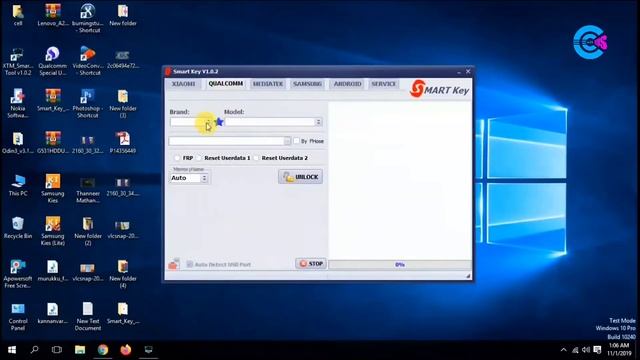Screen dimensions: 640x360
Task: Click inside the white log output area
Action: [400, 180]
